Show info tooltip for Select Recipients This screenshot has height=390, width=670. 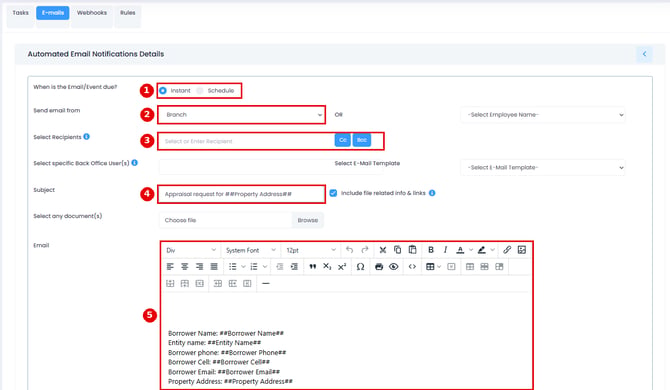(86, 137)
